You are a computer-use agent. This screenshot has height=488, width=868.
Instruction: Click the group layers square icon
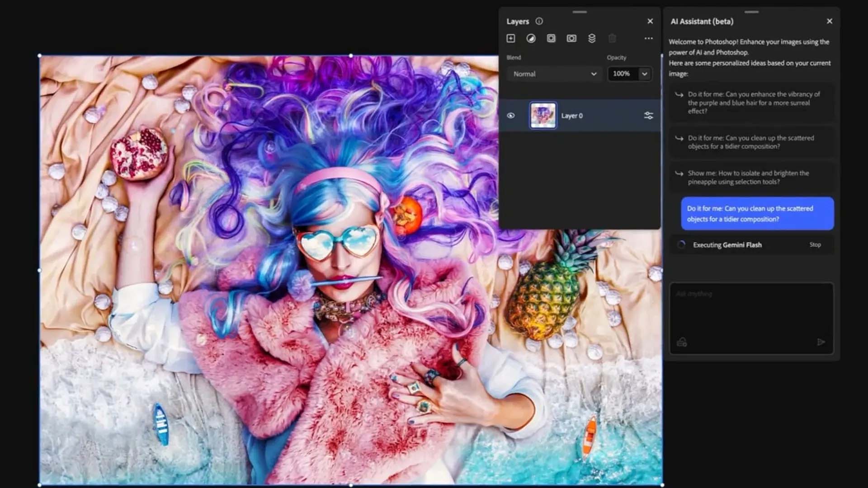click(x=551, y=38)
